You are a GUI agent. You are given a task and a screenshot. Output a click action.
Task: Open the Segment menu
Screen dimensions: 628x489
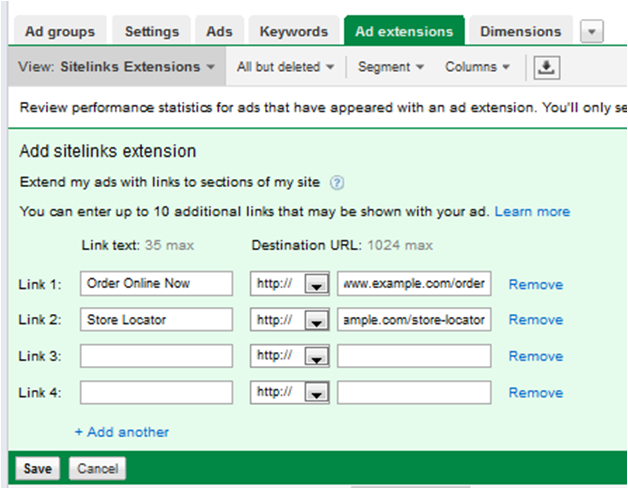click(x=390, y=67)
